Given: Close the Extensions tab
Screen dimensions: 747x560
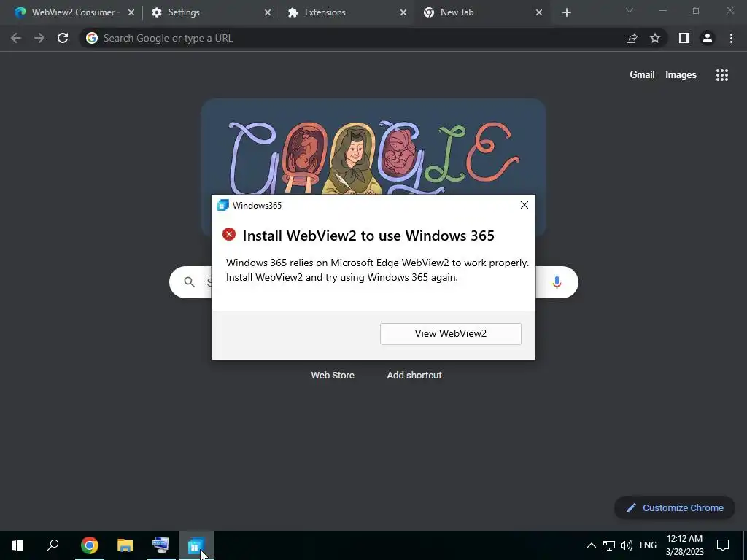Looking at the screenshot, I should (x=403, y=12).
